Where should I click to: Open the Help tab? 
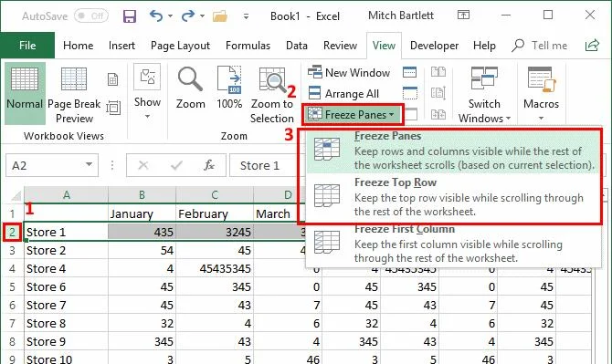coord(484,46)
